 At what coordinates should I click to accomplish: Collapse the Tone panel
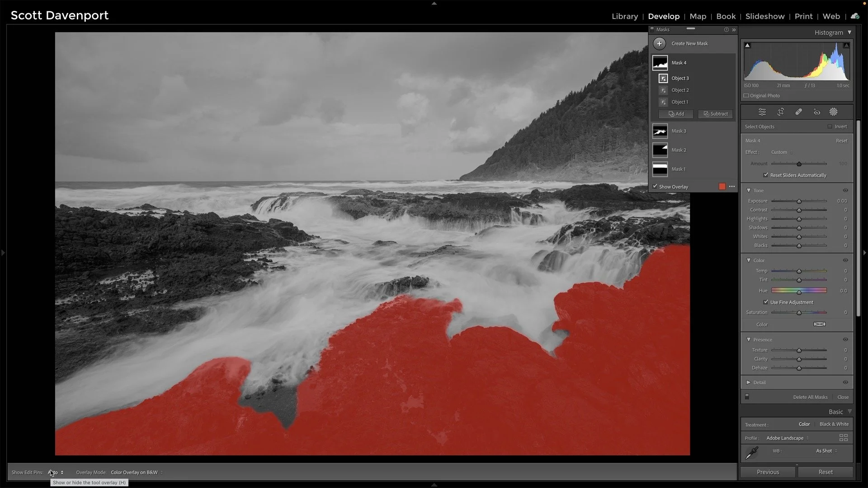point(749,190)
